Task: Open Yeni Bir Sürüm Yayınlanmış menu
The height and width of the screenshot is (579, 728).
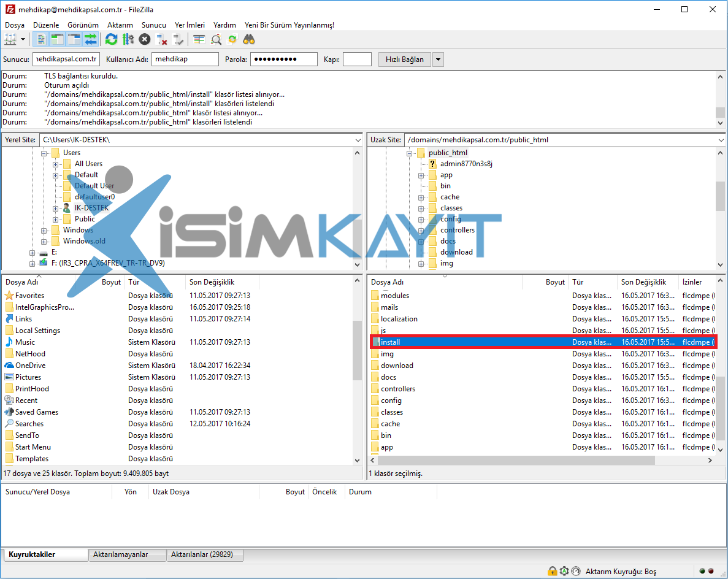Action: click(x=289, y=25)
